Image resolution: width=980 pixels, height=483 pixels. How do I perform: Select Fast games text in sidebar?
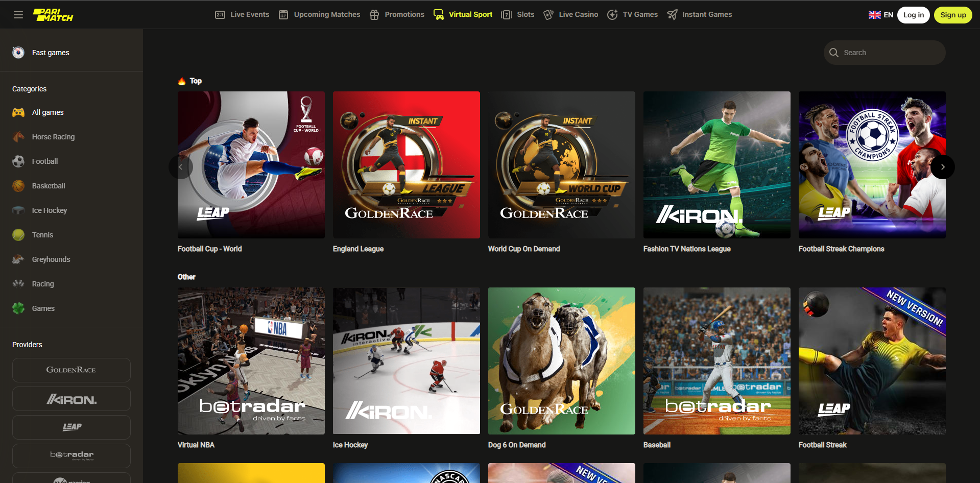coord(51,53)
